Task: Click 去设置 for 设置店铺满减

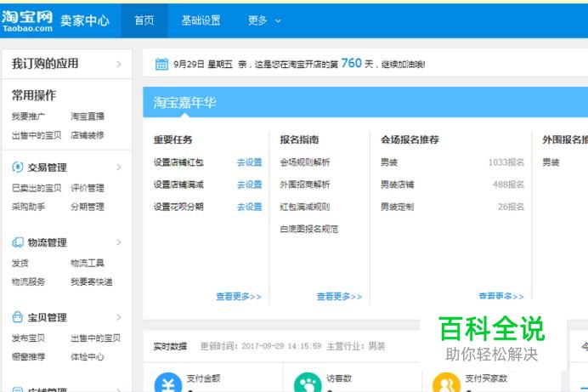Action: point(249,185)
